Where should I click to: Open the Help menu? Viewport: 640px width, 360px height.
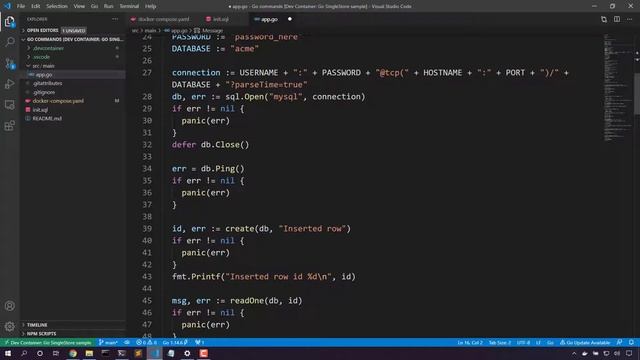pyautogui.click(x=151, y=6)
